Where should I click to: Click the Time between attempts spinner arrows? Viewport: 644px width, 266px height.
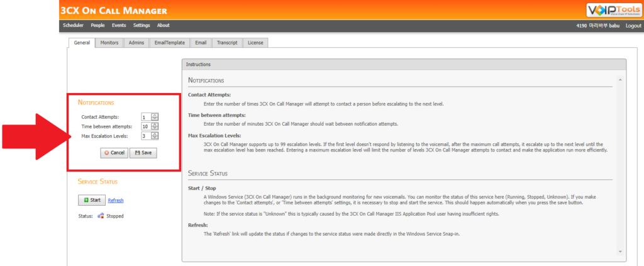155,126
